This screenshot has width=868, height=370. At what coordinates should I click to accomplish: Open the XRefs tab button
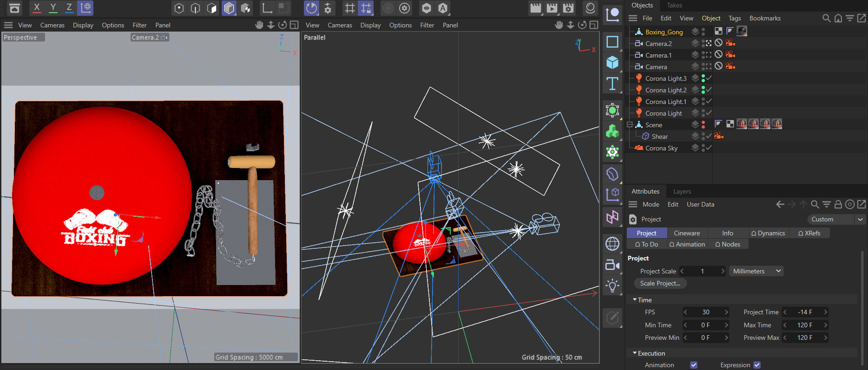(x=809, y=233)
